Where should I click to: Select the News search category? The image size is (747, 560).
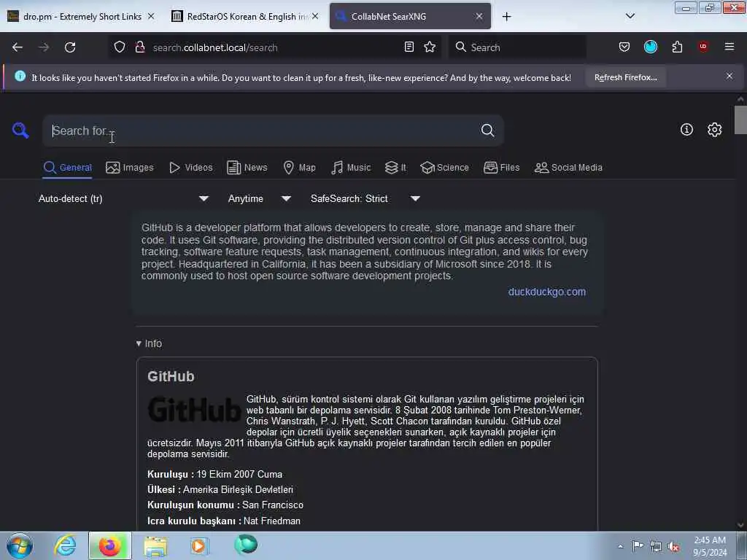pos(247,168)
